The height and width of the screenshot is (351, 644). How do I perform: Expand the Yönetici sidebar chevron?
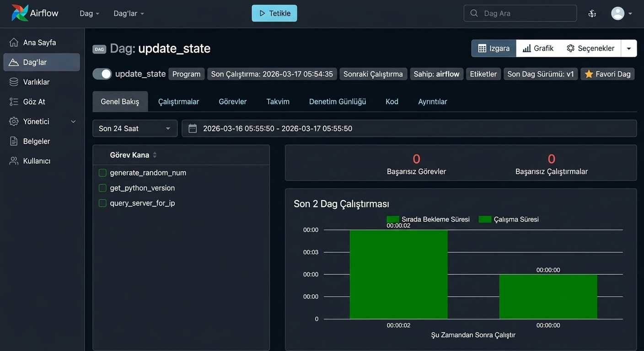73,122
